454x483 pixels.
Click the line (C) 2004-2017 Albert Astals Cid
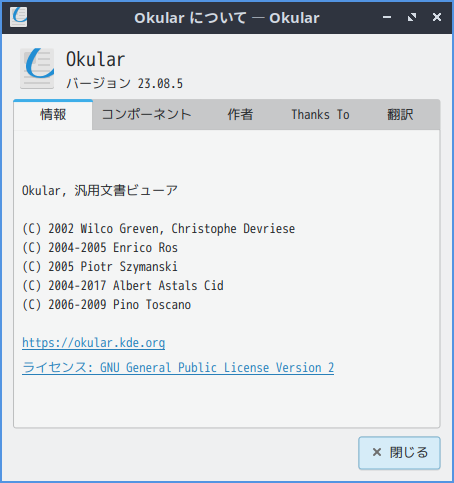pyautogui.click(x=123, y=286)
